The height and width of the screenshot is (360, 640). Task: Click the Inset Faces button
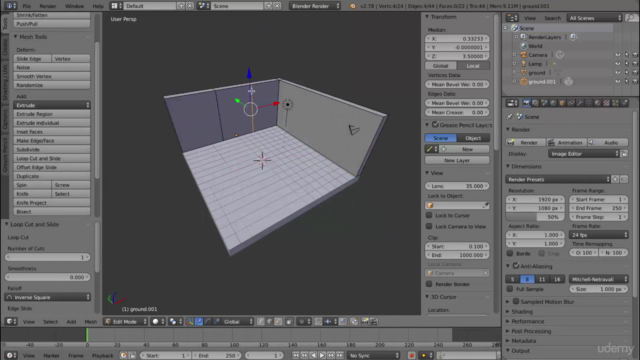(52, 132)
